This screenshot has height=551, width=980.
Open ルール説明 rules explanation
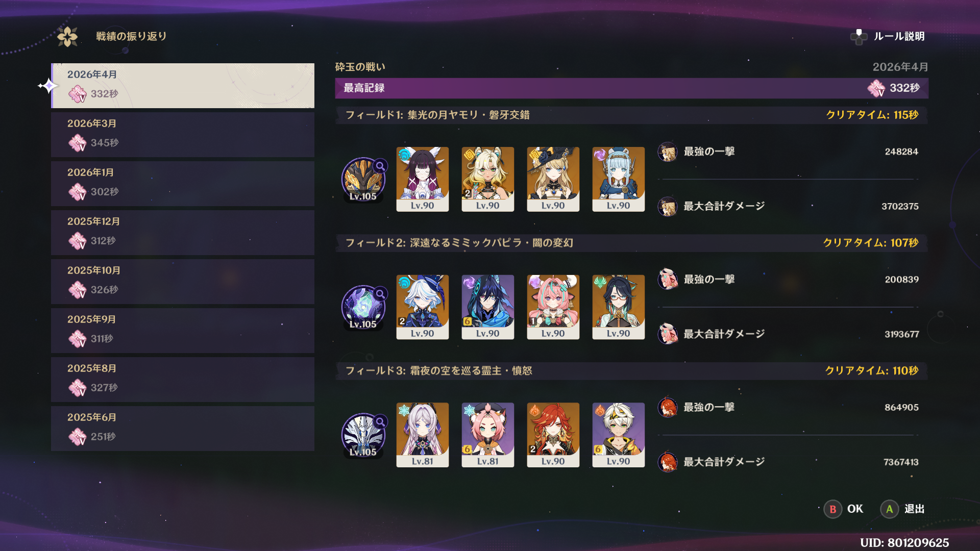click(899, 37)
